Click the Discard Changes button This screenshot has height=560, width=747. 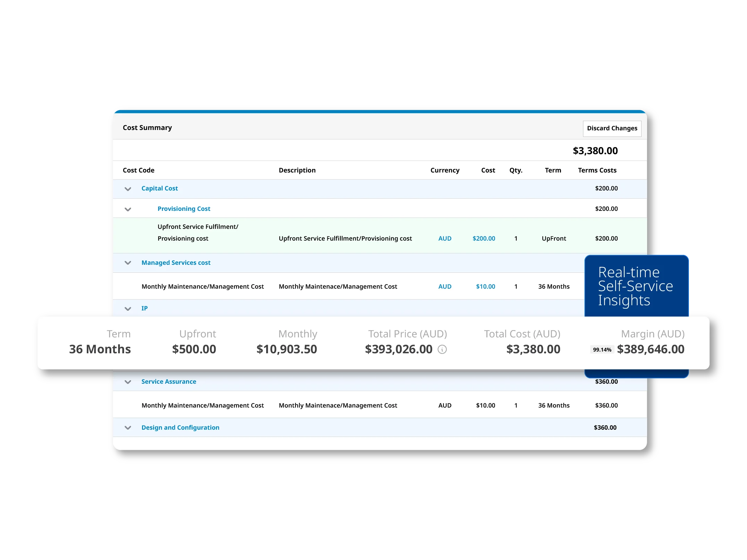(611, 128)
